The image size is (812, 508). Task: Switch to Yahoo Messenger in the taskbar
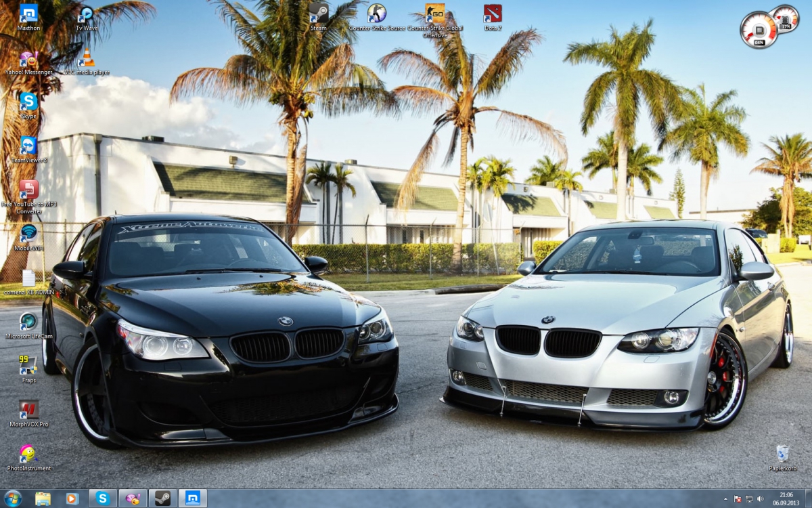tap(133, 499)
